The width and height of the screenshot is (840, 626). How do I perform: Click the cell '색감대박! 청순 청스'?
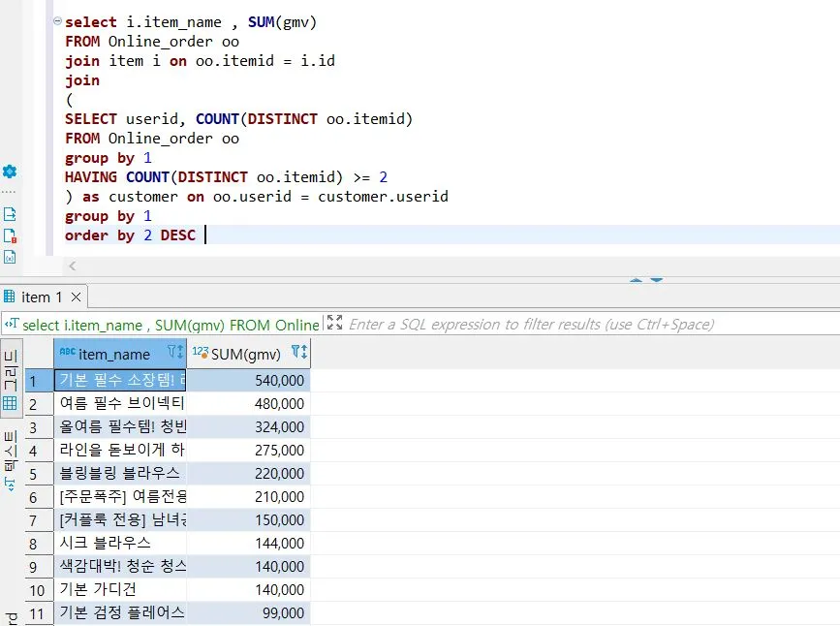pos(120,566)
